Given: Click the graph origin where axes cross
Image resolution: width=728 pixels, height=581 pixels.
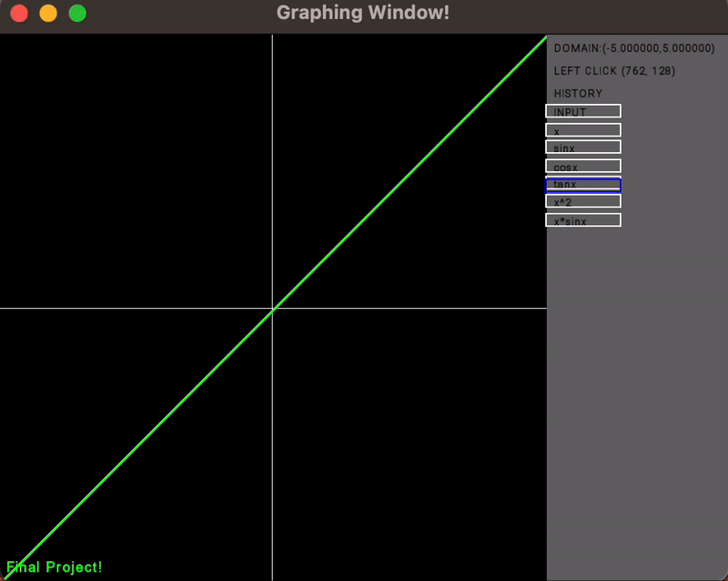Looking at the screenshot, I should pos(272,308).
